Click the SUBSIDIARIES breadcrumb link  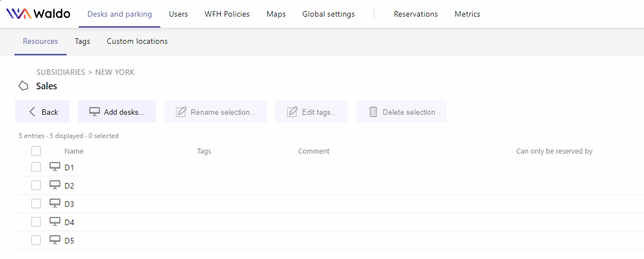(x=61, y=72)
